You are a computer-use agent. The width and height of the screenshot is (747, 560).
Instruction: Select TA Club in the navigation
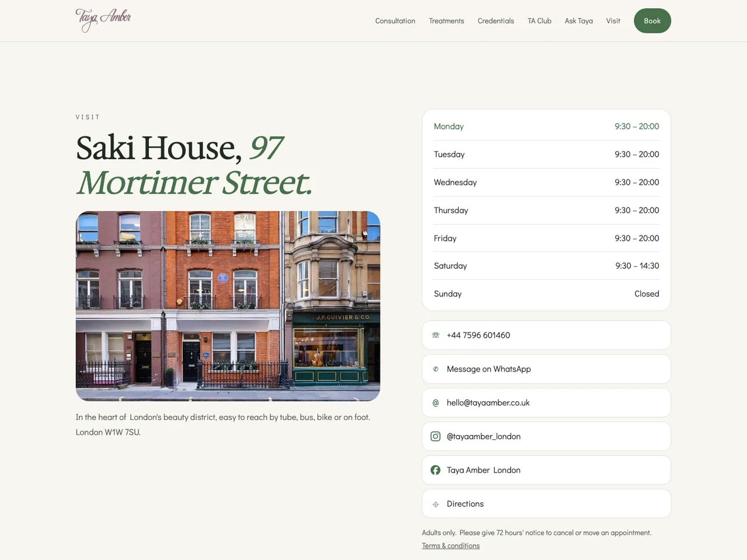[539, 21]
